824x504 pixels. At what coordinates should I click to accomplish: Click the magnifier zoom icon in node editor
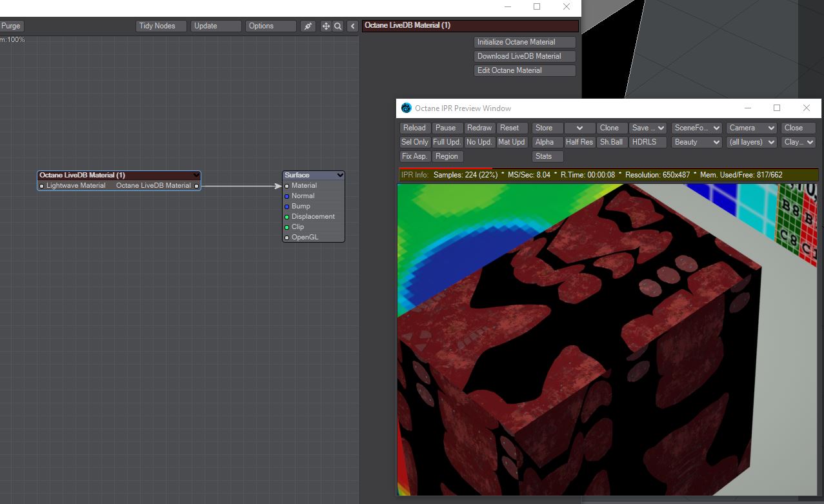click(x=337, y=26)
